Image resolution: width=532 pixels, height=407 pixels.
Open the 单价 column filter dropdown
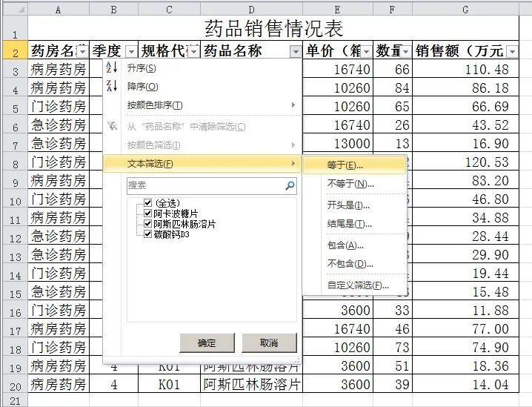tap(366, 52)
